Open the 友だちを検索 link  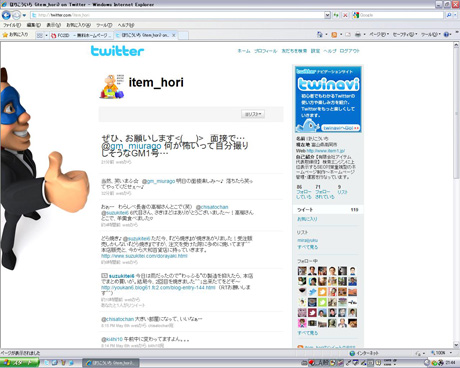pyautogui.click(x=294, y=51)
